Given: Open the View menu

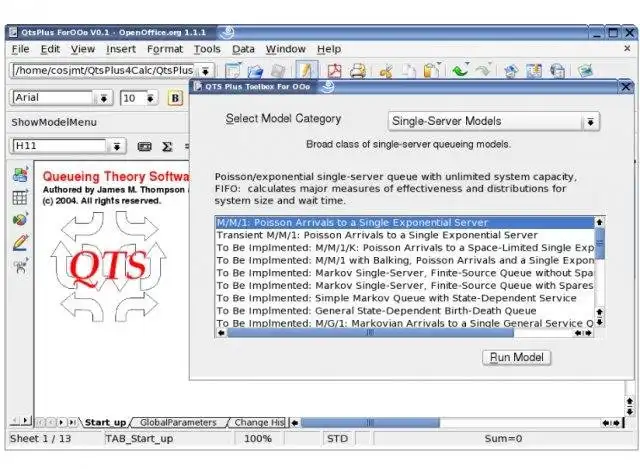Looking at the screenshot, I should coord(83,49).
